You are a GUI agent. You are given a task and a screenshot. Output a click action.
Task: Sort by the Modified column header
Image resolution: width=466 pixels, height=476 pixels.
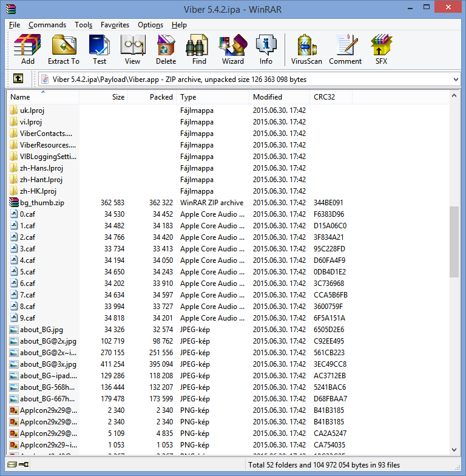click(279, 97)
